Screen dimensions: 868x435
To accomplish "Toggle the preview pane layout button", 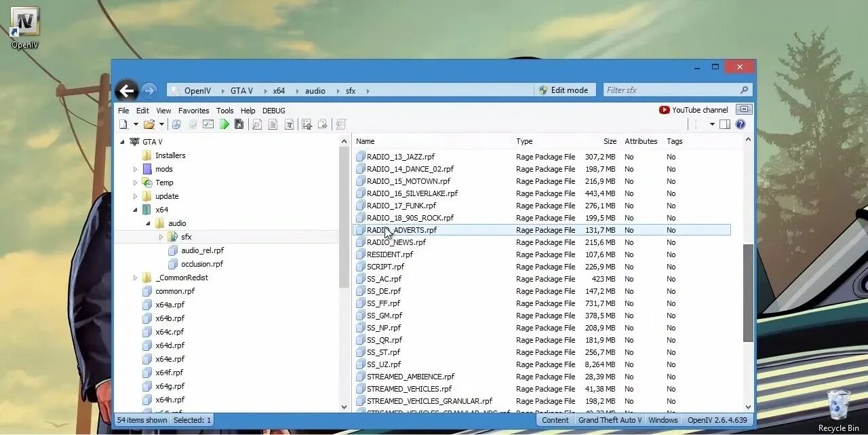I will [725, 124].
